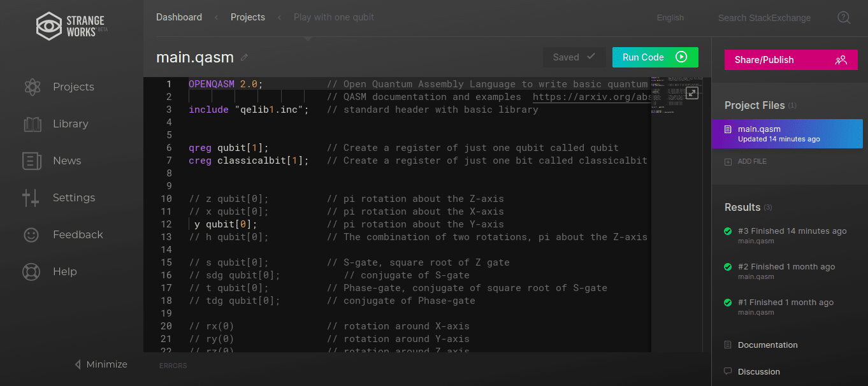Collapse the sidebar with Minimize

101,364
